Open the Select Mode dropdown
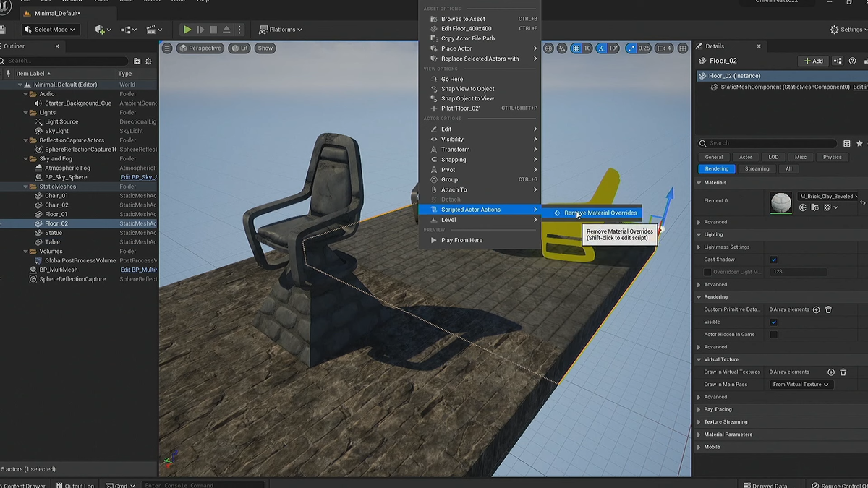 point(49,30)
